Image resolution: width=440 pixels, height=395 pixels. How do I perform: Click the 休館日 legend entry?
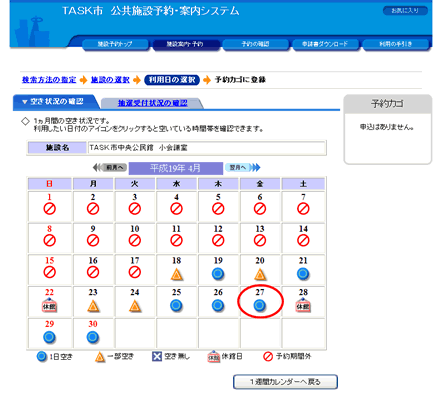tap(225, 357)
